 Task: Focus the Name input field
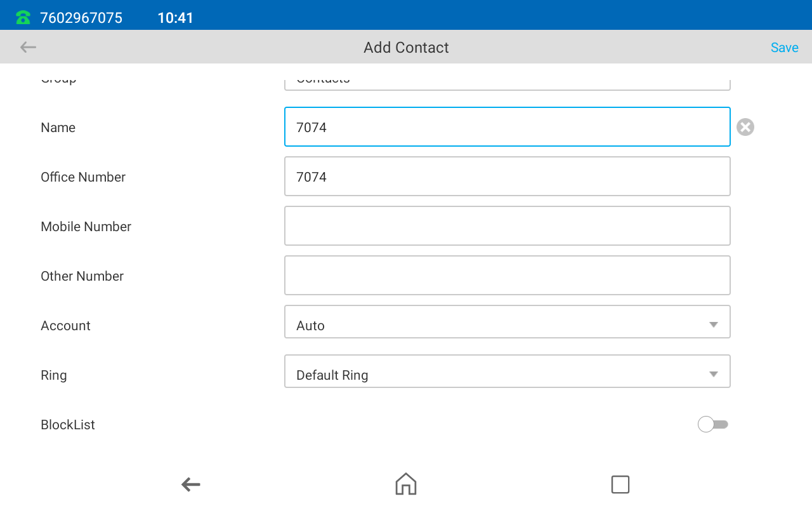(506, 127)
